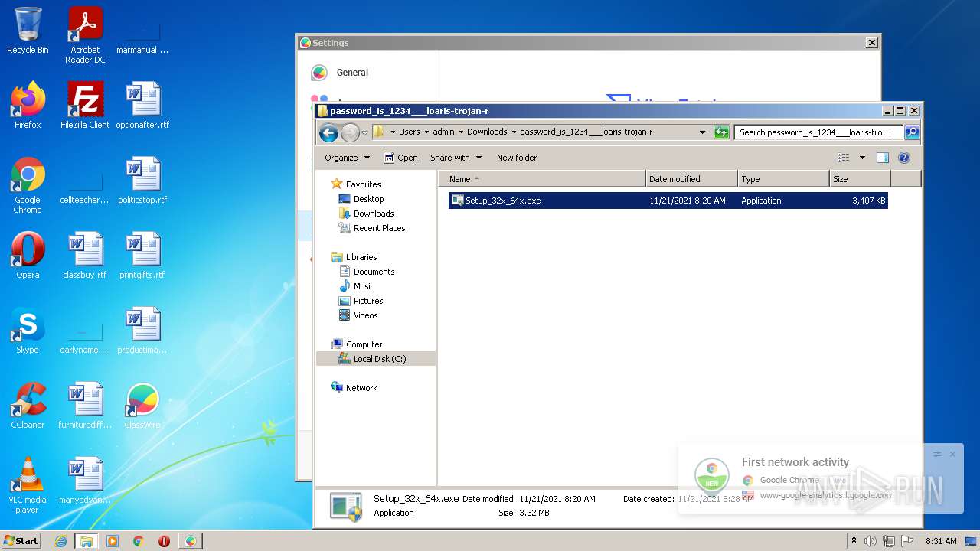980x551 pixels.
Task: Click Windows Media Player taskbar icon
Action: [x=113, y=541]
